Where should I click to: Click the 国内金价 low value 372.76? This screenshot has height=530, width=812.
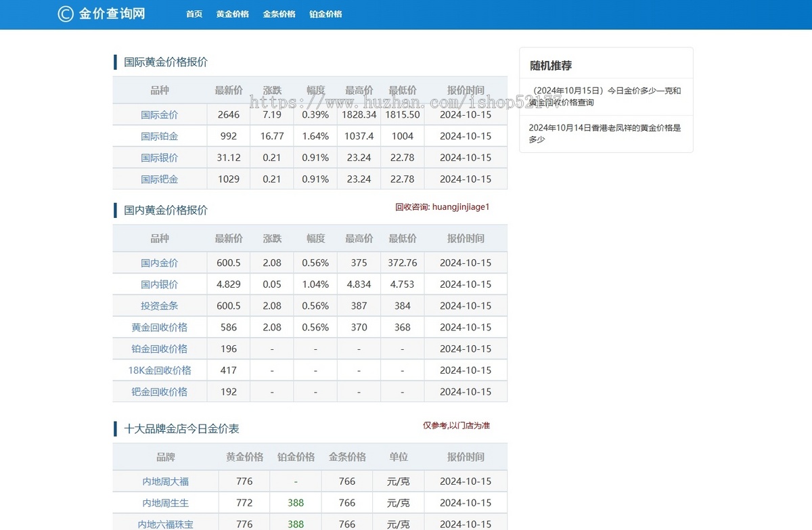[403, 263]
